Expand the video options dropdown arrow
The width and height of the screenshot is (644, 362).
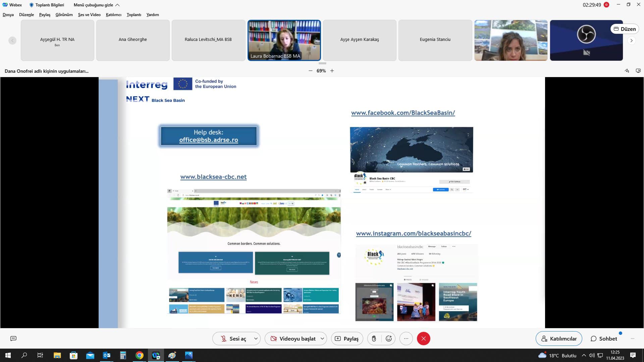[322, 339]
